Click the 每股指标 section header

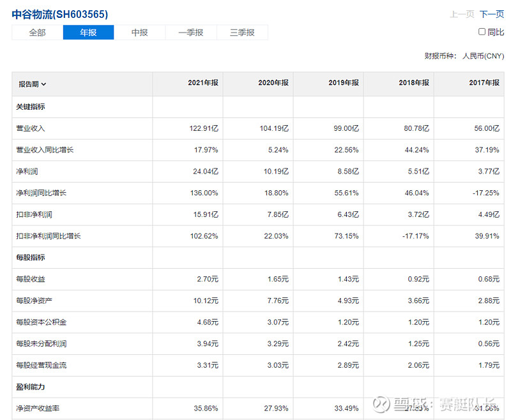(x=28, y=257)
